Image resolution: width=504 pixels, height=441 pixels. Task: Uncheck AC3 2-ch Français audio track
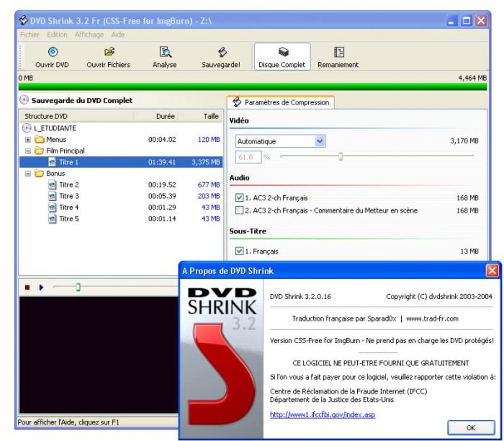pyautogui.click(x=240, y=198)
